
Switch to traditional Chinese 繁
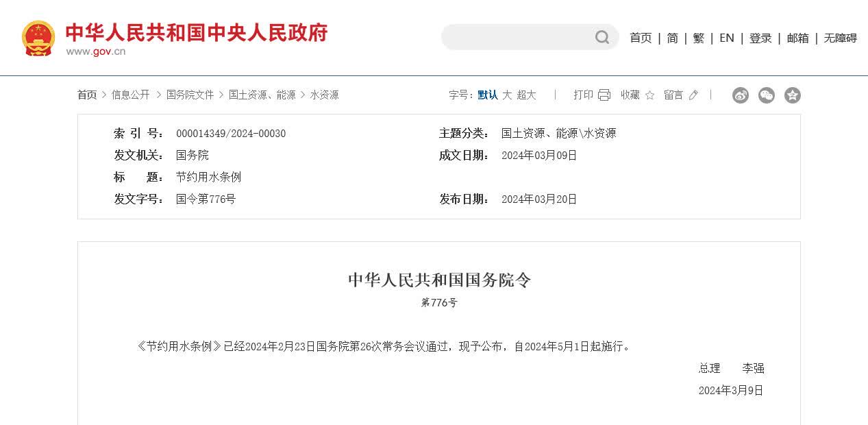698,38
